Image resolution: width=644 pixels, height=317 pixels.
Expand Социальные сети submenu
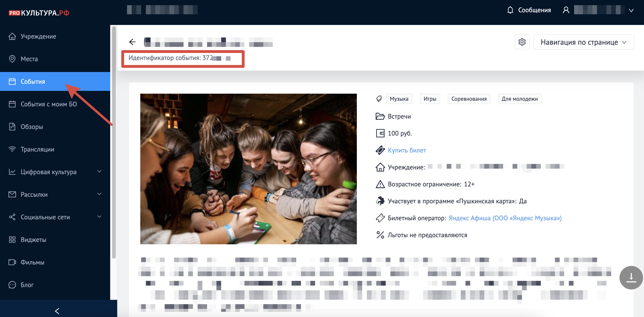(x=99, y=217)
